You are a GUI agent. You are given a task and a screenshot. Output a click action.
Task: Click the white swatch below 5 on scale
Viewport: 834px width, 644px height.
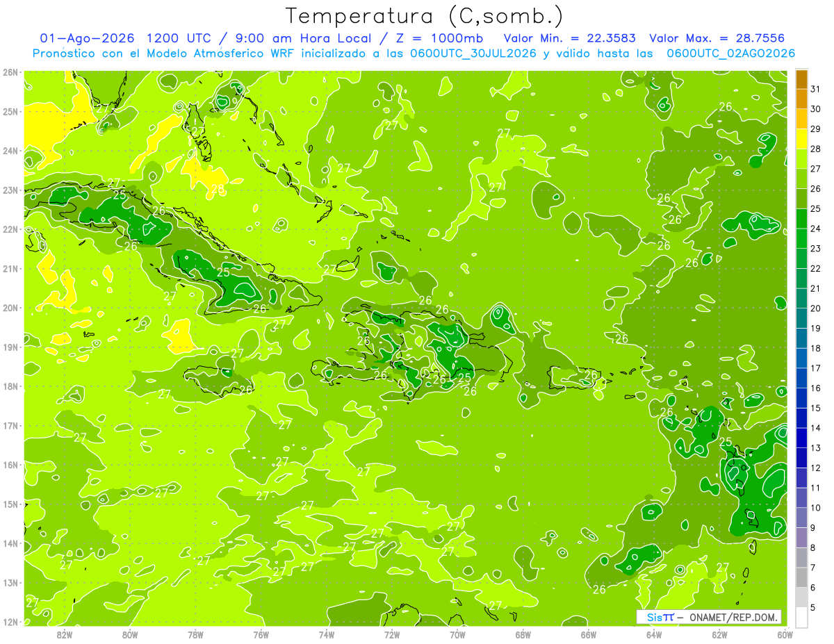[x=801, y=617]
